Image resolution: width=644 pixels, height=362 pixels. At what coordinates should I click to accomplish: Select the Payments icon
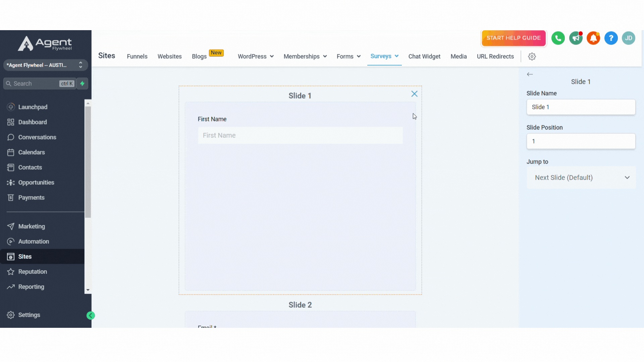[10, 197]
